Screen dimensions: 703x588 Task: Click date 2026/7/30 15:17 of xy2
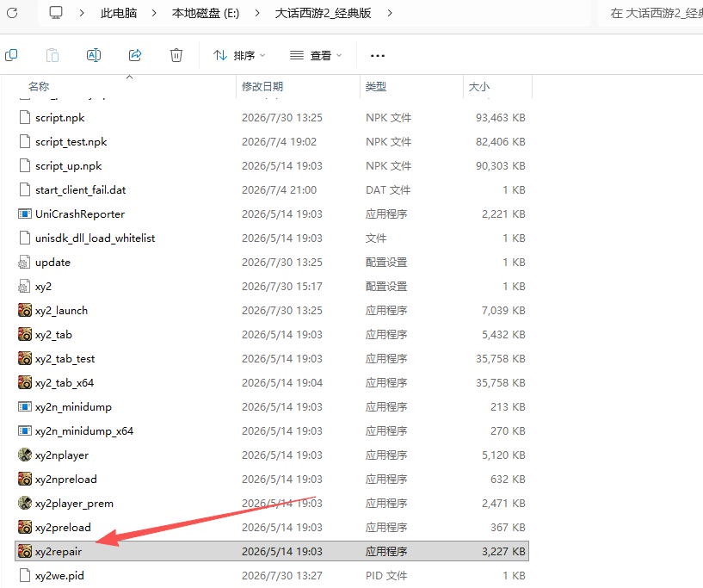[282, 286]
